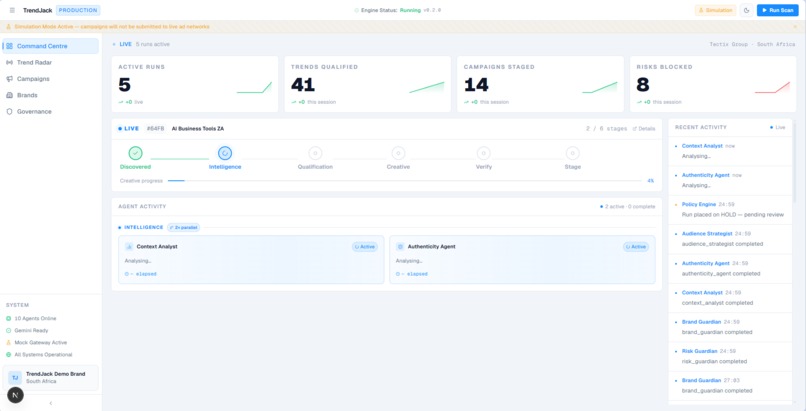
Task: Click Tectix Group - South Africa label
Action: click(753, 45)
